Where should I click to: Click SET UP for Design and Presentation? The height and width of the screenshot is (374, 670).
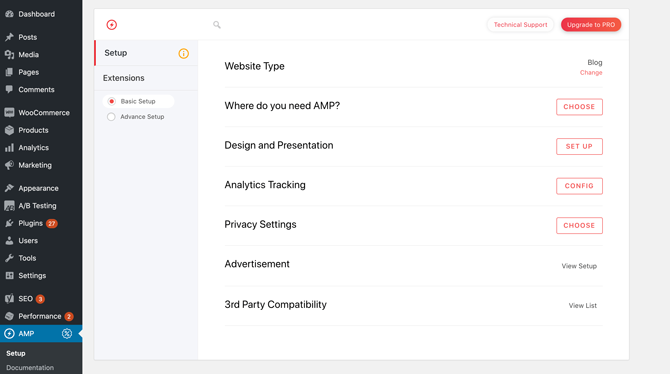pyautogui.click(x=579, y=146)
